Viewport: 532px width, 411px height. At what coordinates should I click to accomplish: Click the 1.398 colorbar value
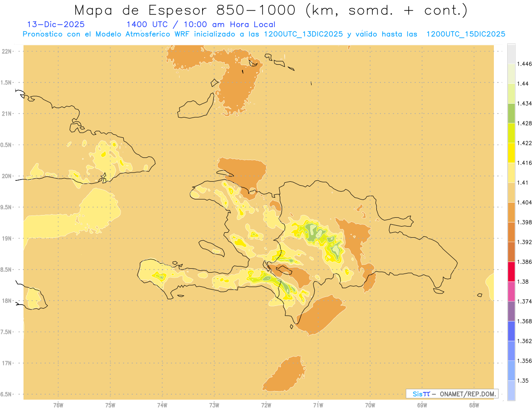coord(524,222)
